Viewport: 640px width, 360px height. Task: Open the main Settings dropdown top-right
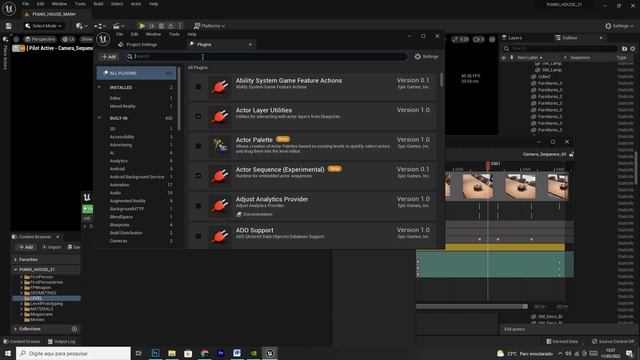click(619, 26)
